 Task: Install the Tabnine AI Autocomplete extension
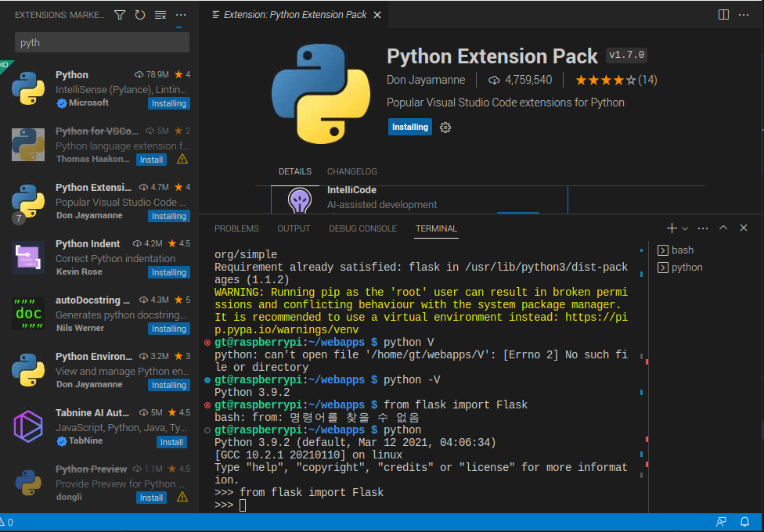tap(171, 442)
